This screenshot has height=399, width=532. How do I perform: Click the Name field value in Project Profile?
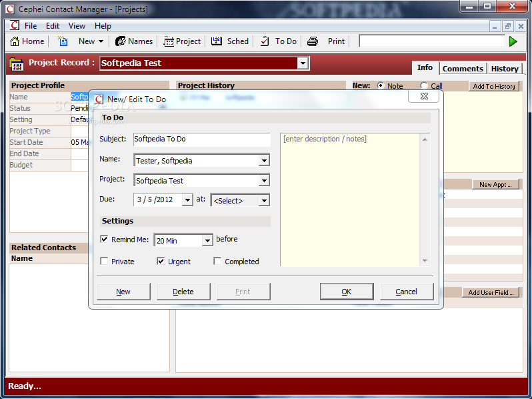pos(80,97)
